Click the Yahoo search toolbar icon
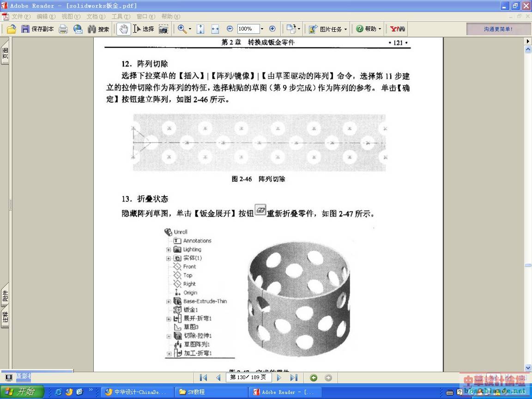The width and height of the screenshot is (532, 399). coord(397,29)
